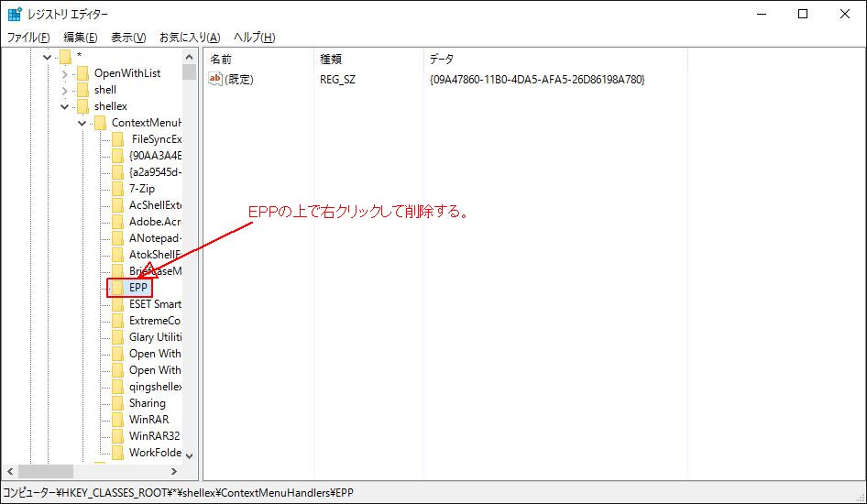Expand the OpenWithList tree node

pos(64,73)
